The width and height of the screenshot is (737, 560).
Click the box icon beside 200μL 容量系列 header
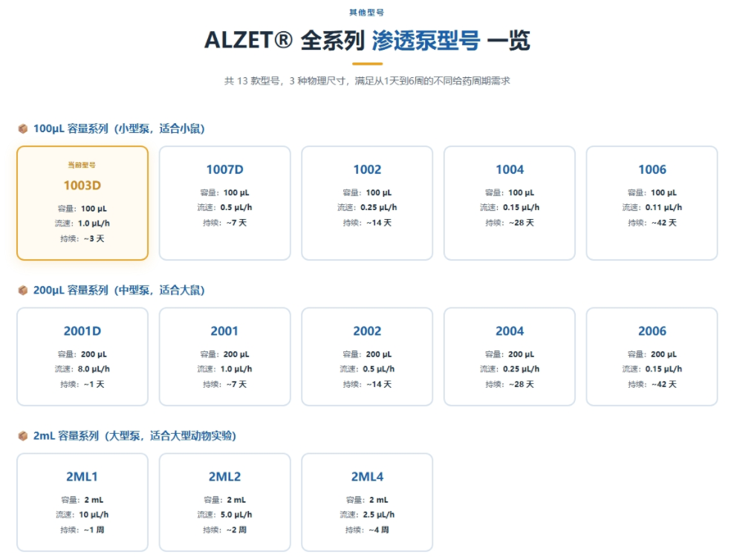(22, 290)
